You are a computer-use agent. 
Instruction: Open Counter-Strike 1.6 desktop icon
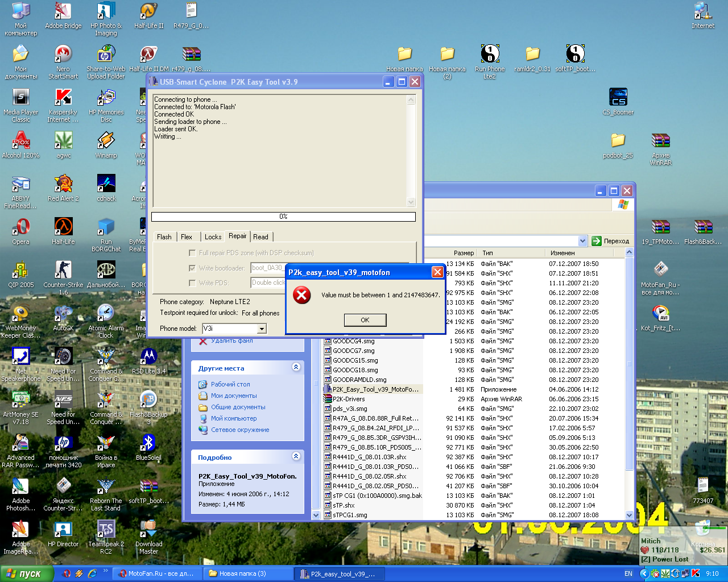pyautogui.click(x=63, y=277)
